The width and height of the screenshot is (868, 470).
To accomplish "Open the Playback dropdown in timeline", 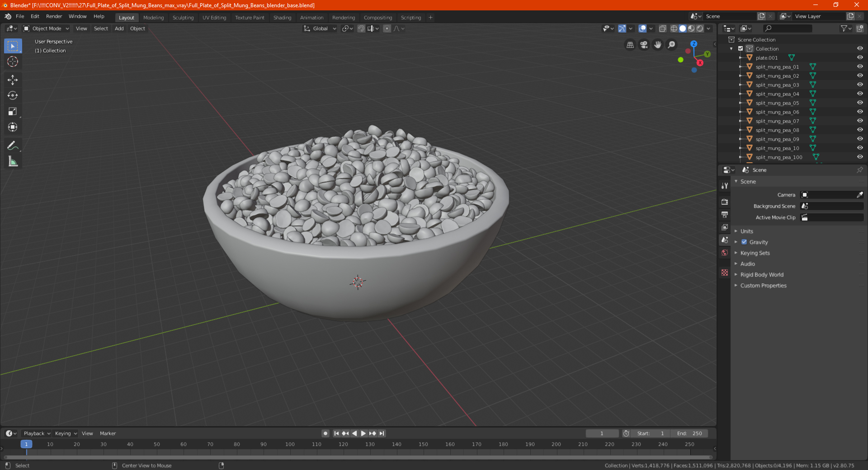I will (37, 433).
